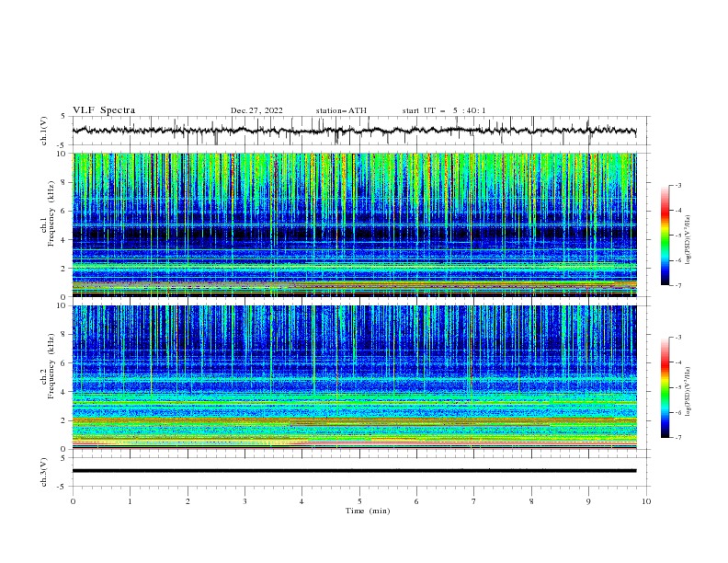Click the "5" tick on the time axis
Viewport: 728px width, 563px height.
tap(359, 501)
